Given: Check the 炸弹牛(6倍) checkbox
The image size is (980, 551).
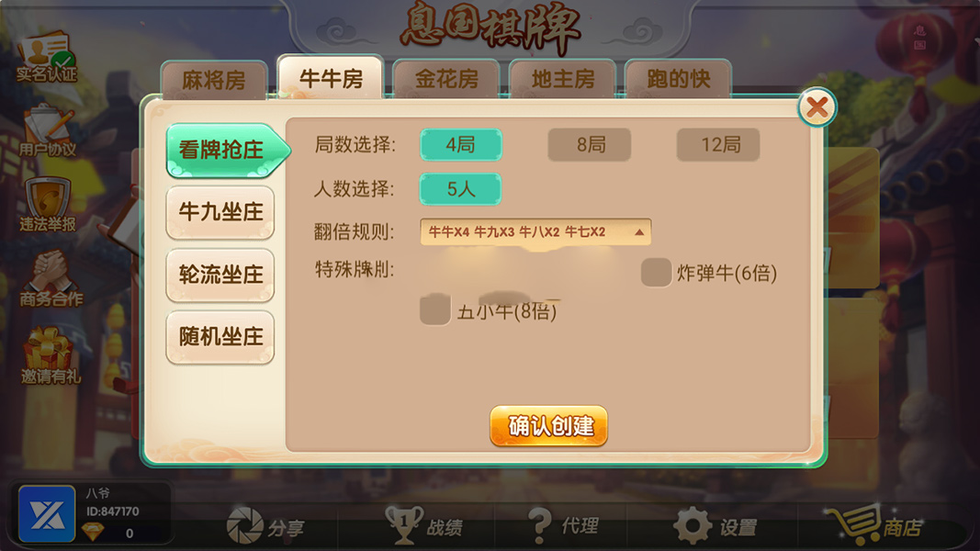Looking at the screenshot, I should (657, 273).
